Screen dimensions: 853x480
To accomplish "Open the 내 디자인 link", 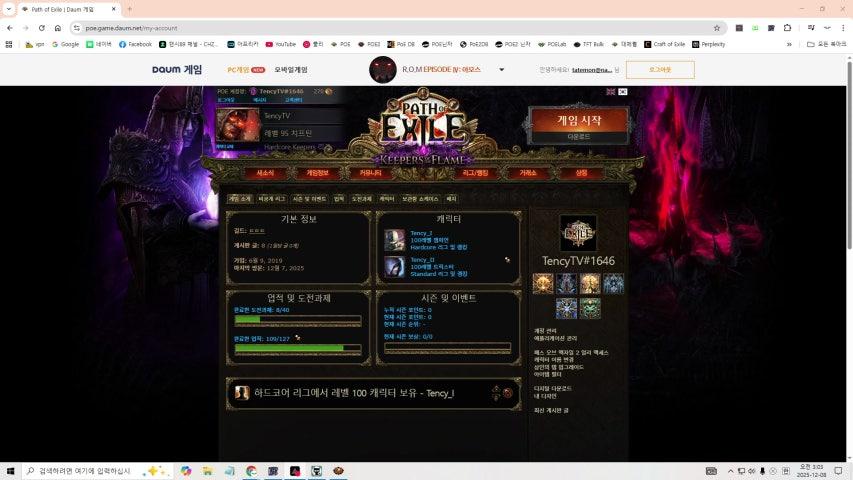I will [545, 396].
